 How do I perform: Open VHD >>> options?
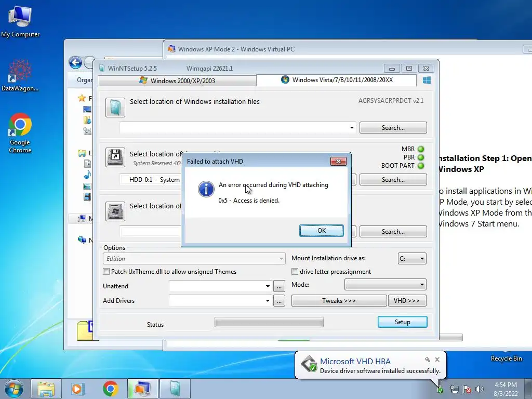407,301
